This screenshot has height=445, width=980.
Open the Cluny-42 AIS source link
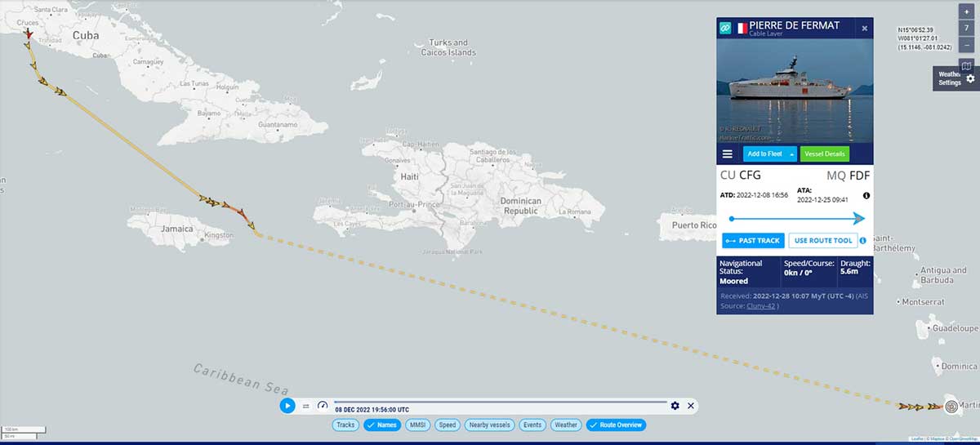pyautogui.click(x=760, y=306)
